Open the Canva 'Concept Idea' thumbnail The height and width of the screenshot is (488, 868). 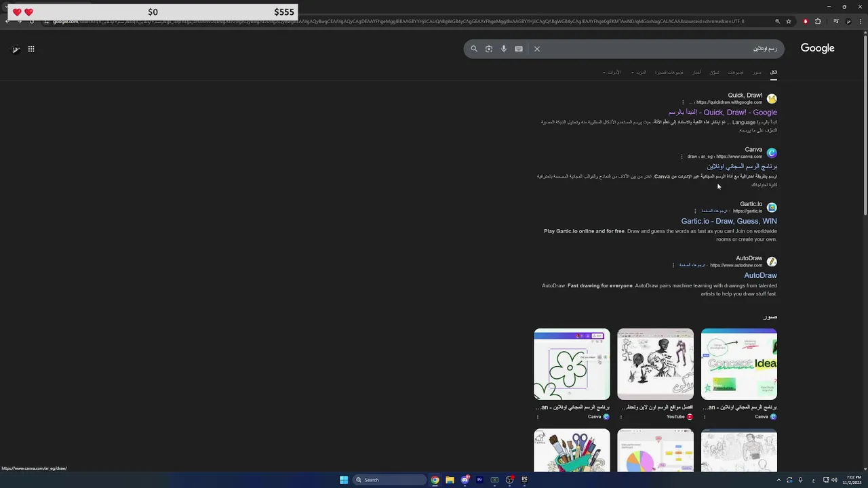[x=739, y=364]
